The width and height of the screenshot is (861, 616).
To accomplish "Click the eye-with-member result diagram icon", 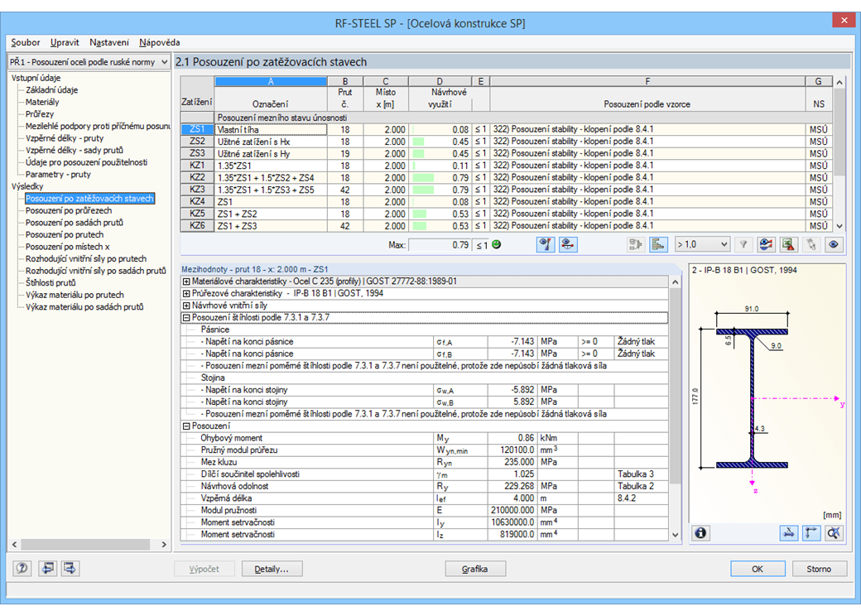I will click(568, 245).
